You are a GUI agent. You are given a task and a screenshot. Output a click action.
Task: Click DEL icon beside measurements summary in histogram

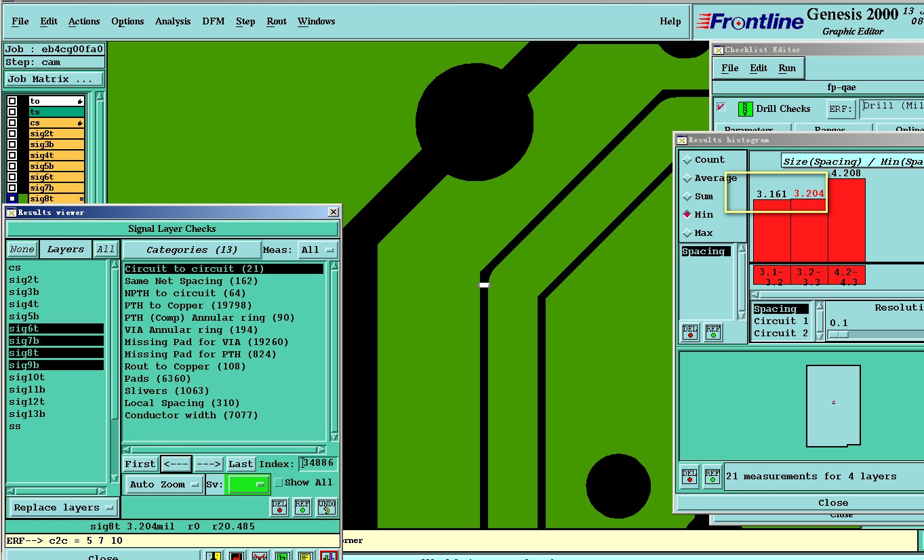[x=689, y=477]
